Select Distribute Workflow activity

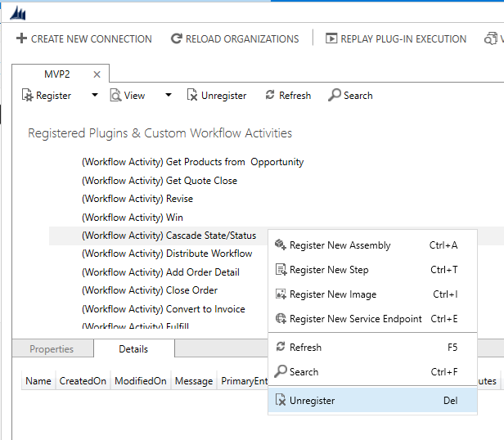[167, 254]
